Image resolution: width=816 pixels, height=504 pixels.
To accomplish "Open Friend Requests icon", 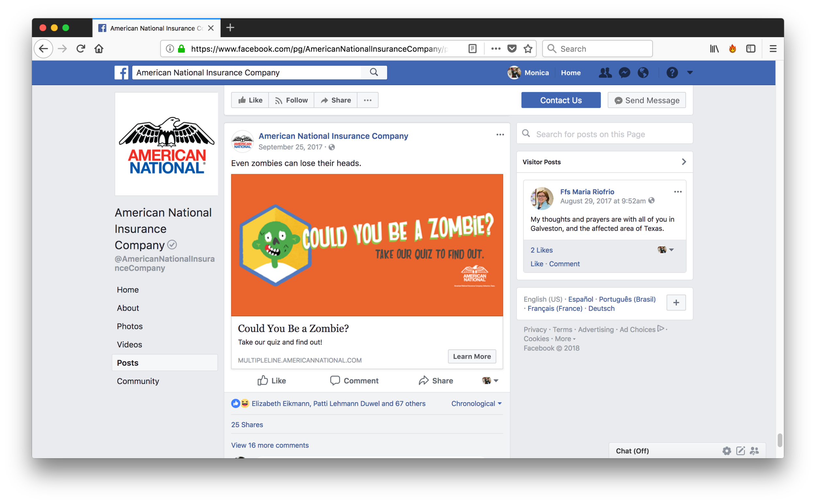I will coord(605,72).
